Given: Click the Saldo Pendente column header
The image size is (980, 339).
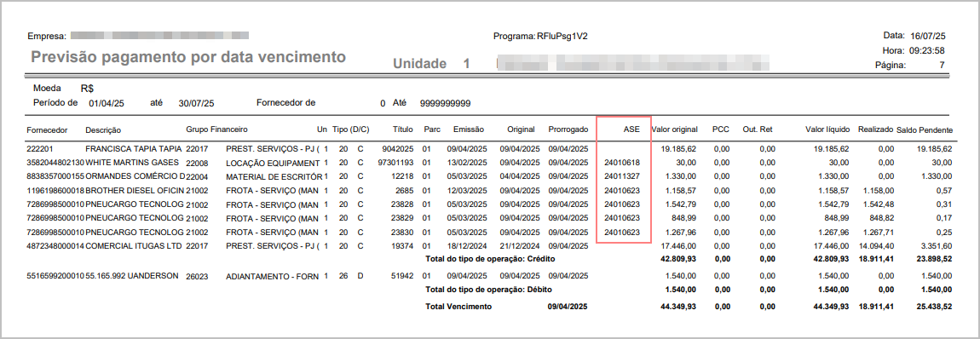Looking at the screenshot, I should point(925,129).
